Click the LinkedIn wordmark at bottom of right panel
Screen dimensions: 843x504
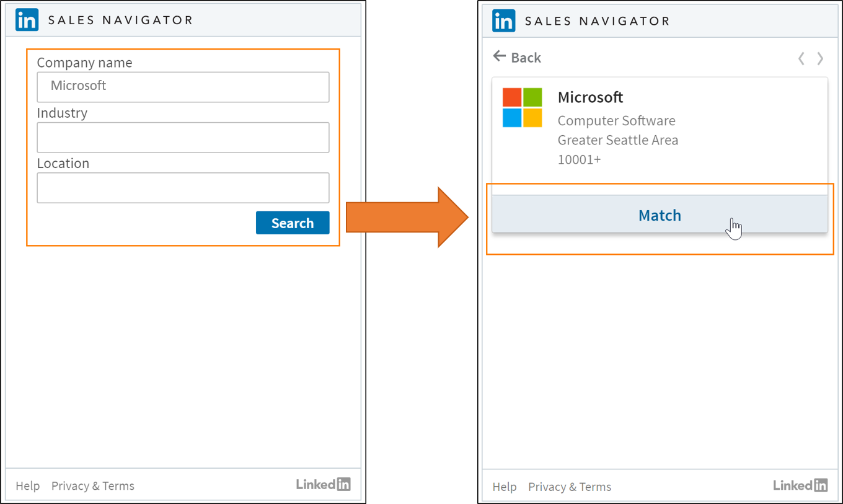801,485
